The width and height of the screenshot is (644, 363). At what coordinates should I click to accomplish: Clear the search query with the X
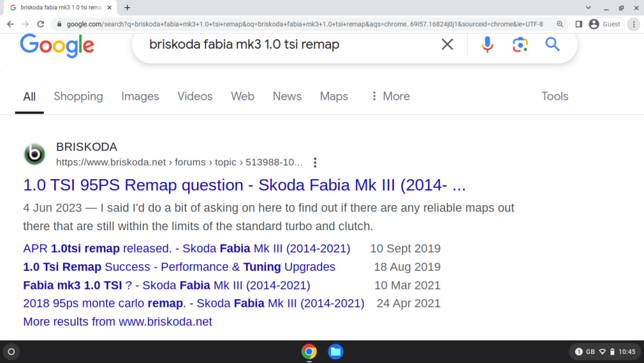click(448, 44)
